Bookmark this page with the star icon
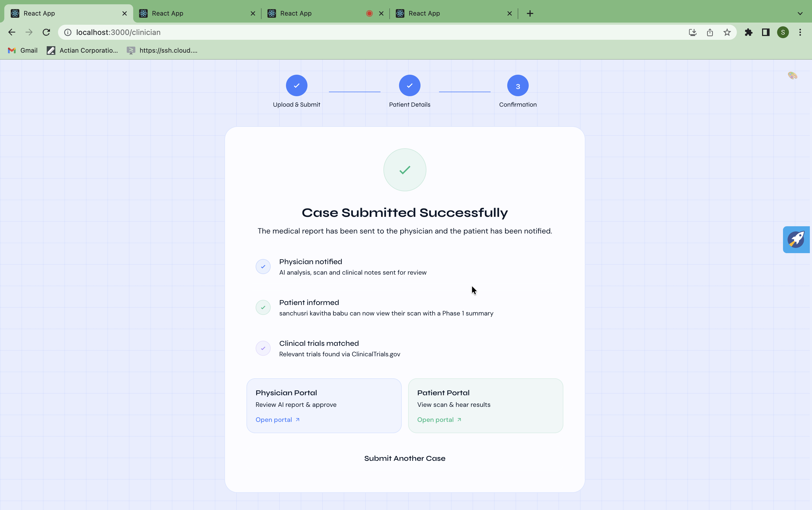Image resolution: width=812 pixels, height=510 pixels. pyautogui.click(x=727, y=33)
